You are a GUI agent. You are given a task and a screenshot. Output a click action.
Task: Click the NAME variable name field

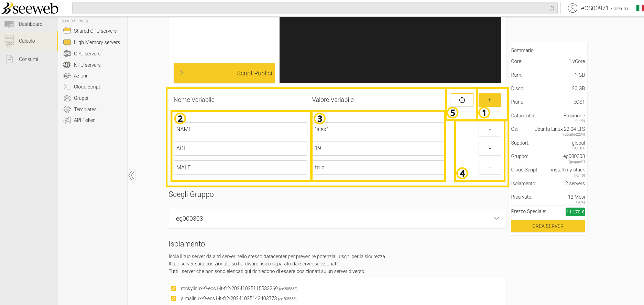coord(240,129)
